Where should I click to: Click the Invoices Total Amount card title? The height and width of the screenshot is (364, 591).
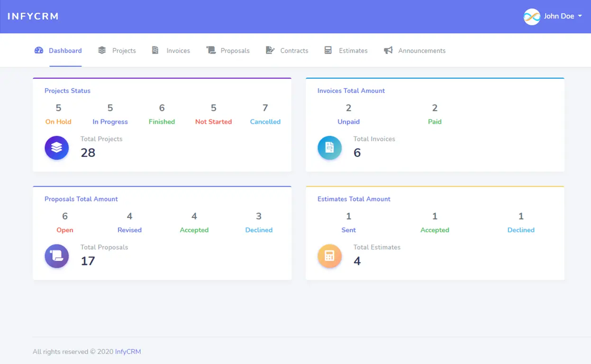(x=351, y=91)
